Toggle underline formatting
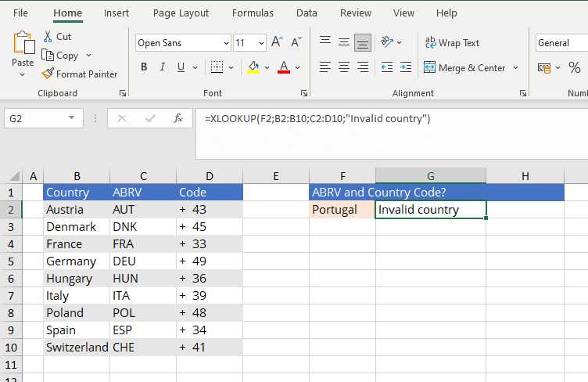Image resolution: width=588 pixels, height=382 pixels. (181, 67)
